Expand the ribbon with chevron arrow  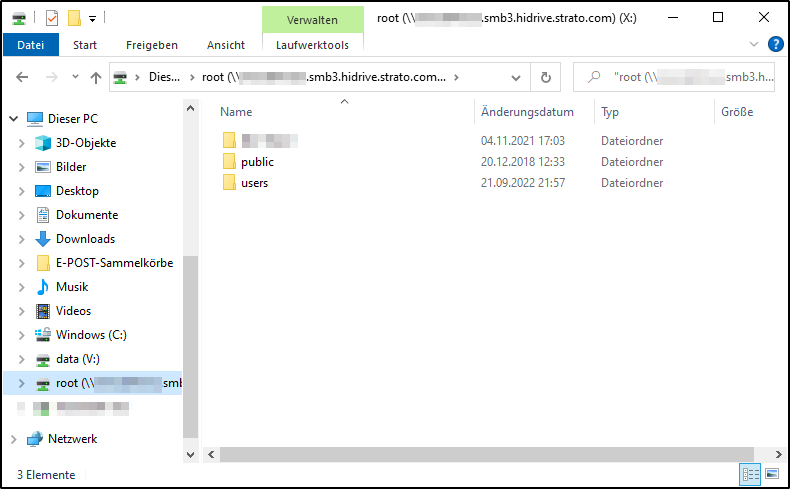click(x=754, y=44)
